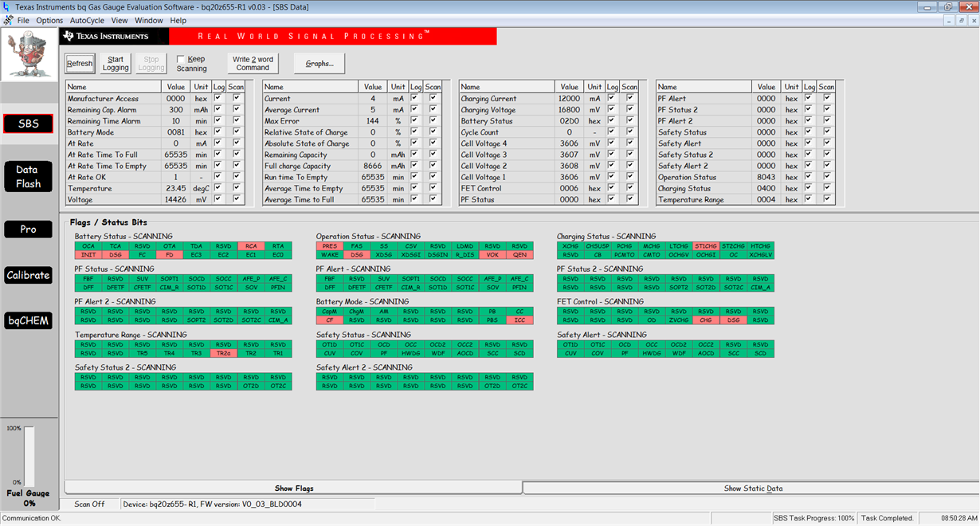The image size is (980, 526).
Task: Click the robot mascot image
Action: [x=29, y=55]
